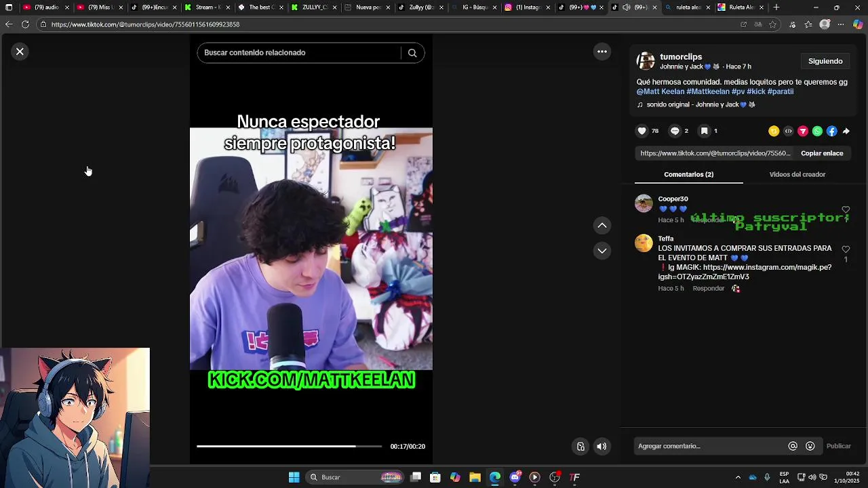868x488 pixels.
Task: Switch to the 'ZULLYY_C' browser tab
Action: pos(314,7)
